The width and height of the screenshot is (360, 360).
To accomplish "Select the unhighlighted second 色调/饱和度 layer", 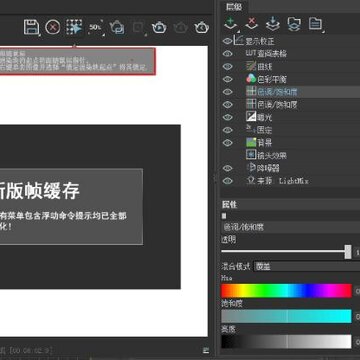I will (290, 105).
